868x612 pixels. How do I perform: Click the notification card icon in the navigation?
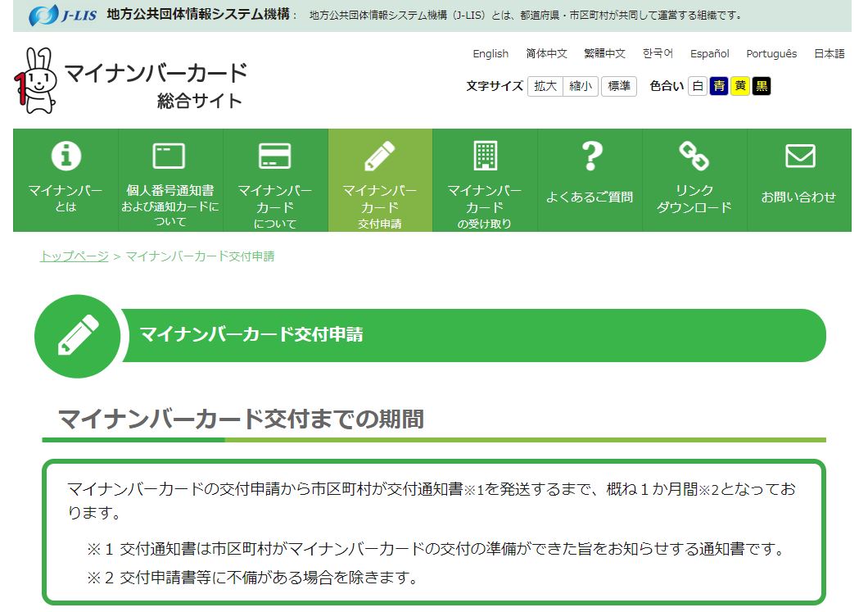pyautogui.click(x=170, y=155)
